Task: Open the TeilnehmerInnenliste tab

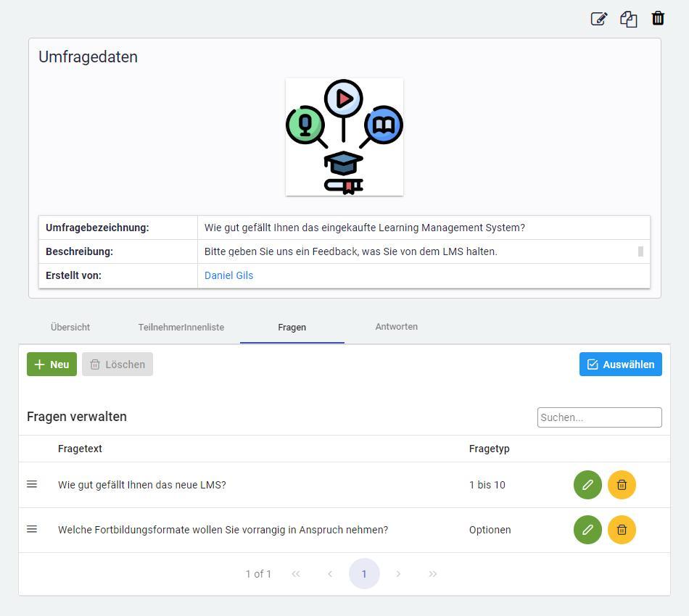Action: pos(181,327)
